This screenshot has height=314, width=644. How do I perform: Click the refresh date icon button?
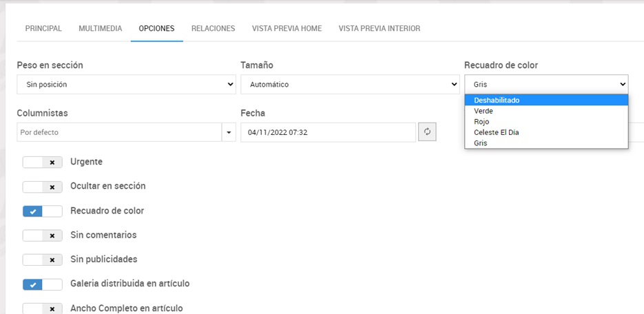(427, 132)
